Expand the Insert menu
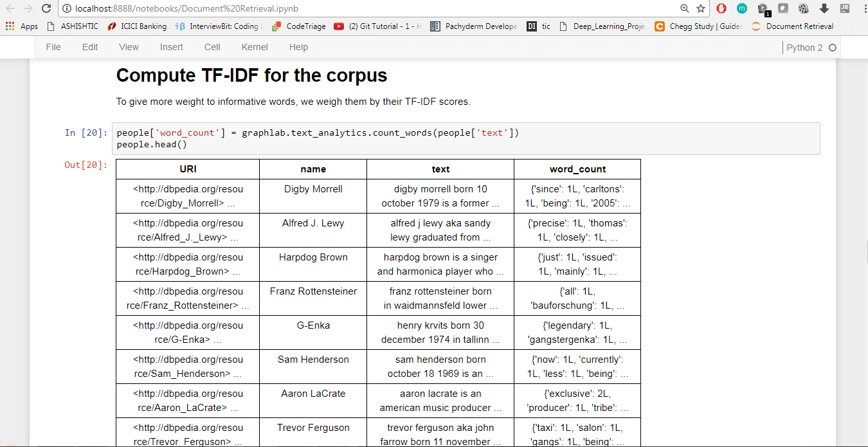Image resolution: width=868 pixels, height=447 pixels. 172,47
